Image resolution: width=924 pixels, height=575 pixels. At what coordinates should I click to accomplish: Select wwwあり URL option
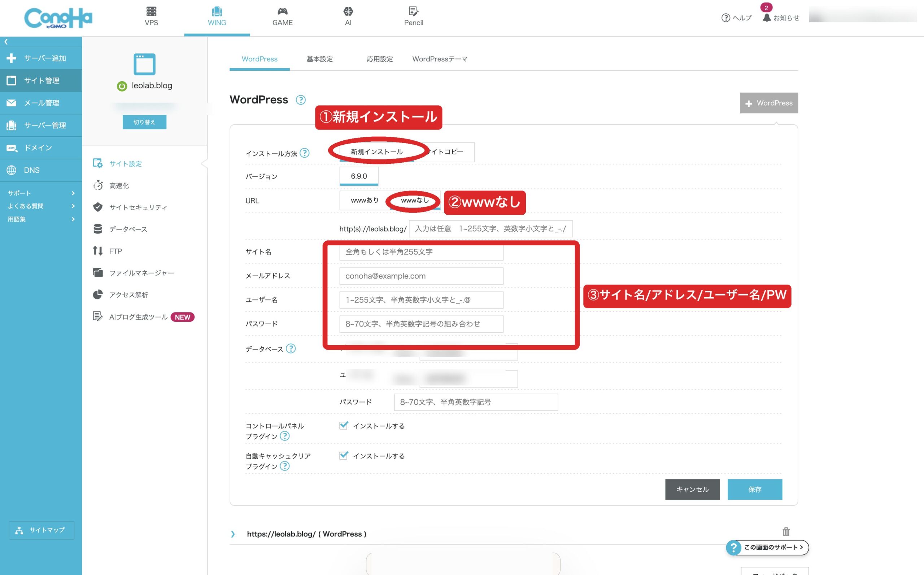[365, 201]
